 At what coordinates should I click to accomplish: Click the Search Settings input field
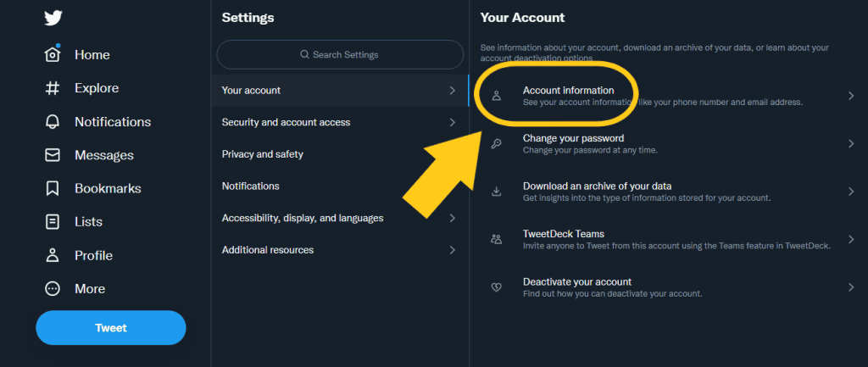pyautogui.click(x=340, y=55)
